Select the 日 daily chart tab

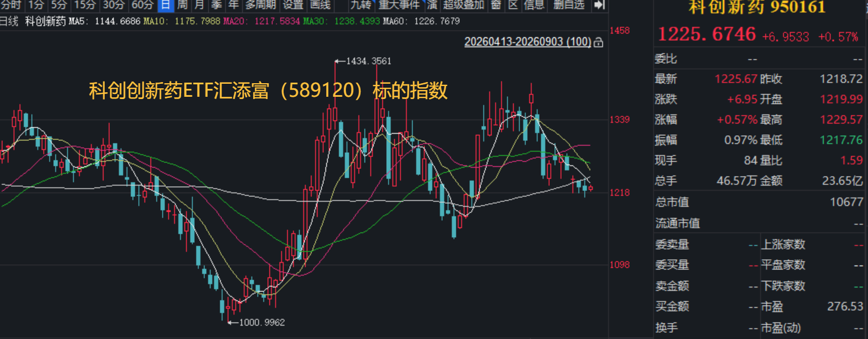coord(165,5)
